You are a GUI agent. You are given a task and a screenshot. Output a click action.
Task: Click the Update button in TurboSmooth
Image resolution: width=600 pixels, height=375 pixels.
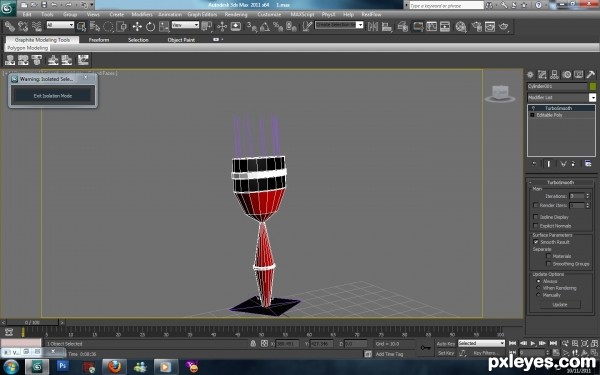(560, 305)
